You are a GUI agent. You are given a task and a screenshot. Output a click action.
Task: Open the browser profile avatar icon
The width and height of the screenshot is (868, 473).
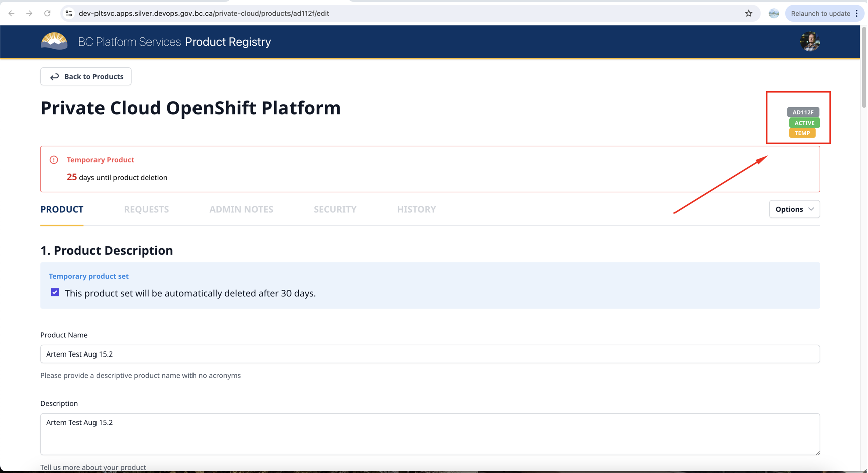pos(774,13)
